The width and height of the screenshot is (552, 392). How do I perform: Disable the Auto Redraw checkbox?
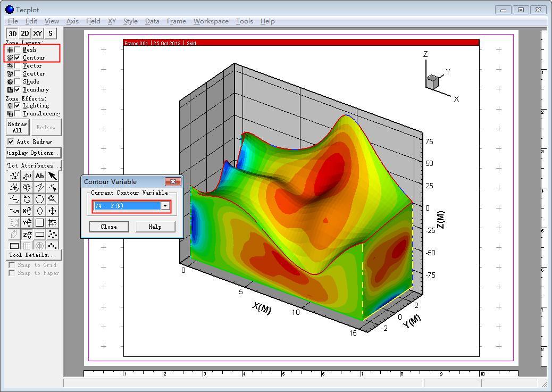pyautogui.click(x=11, y=141)
